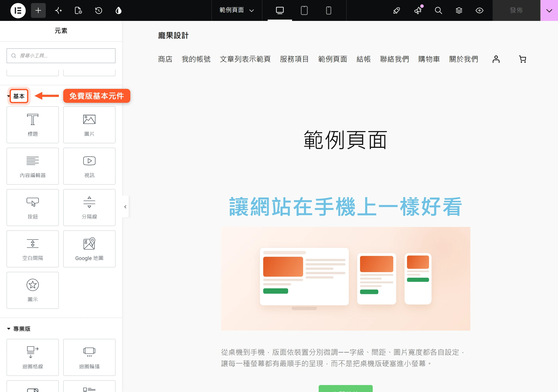Open the Elementor logo menu

[18, 10]
